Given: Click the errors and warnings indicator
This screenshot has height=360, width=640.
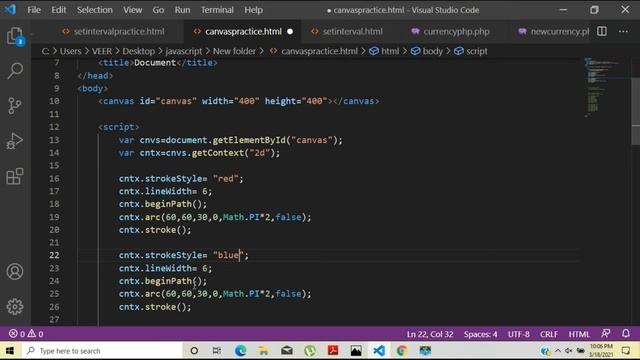Looking at the screenshot, I should point(26,334).
